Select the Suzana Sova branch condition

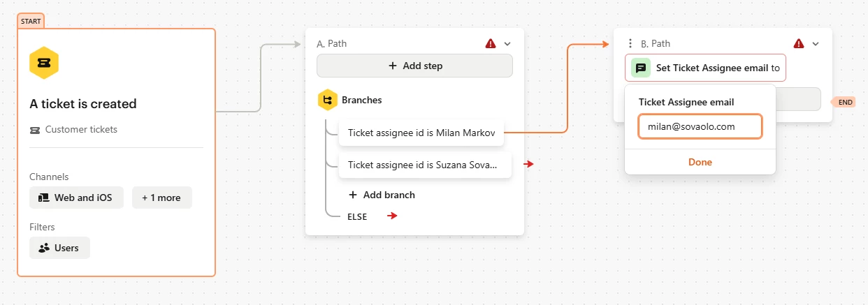pos(426,165)
